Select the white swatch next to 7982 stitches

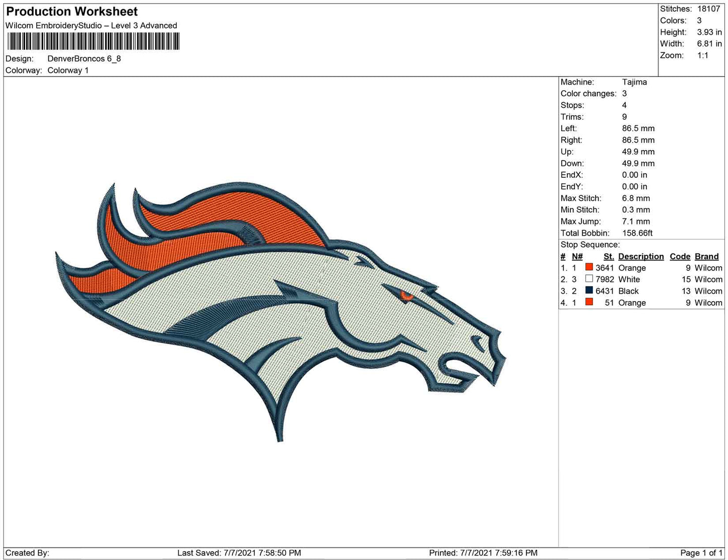pos(588,279)
